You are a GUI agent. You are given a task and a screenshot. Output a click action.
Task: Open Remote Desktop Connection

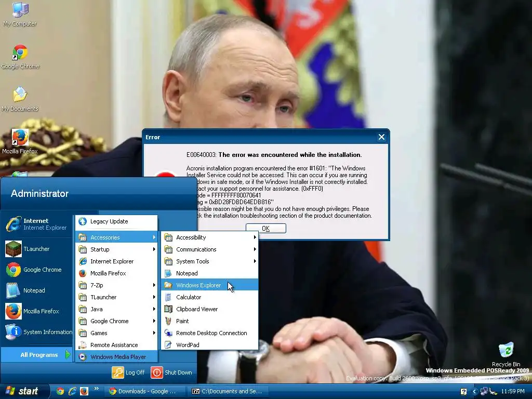pos(210,333)
